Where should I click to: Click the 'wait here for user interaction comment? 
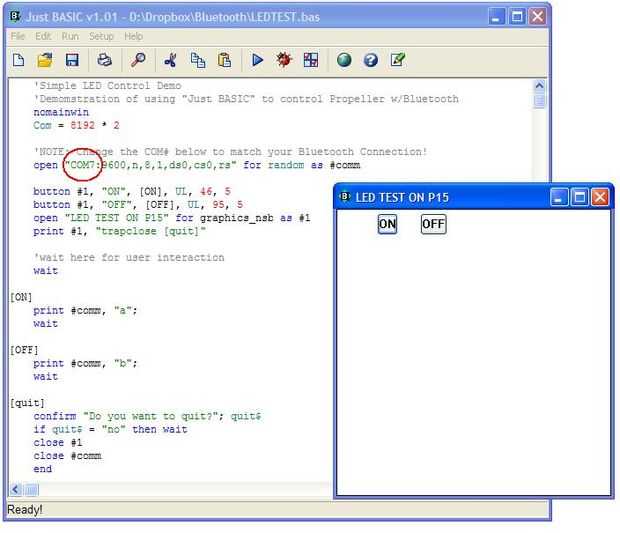[x=129, y=257]
